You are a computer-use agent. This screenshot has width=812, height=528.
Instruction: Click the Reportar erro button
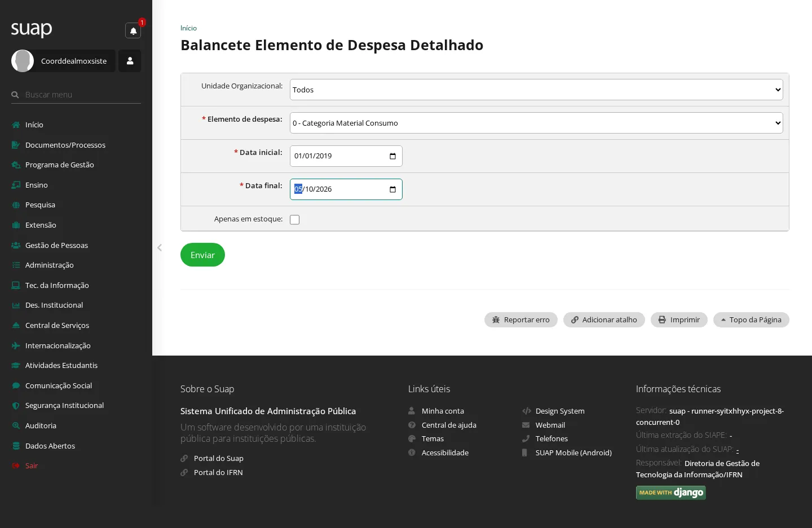[x=521, y=320]
